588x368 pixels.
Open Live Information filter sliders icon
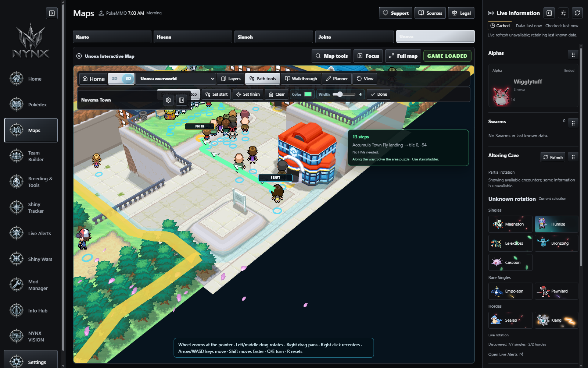(563, 13)
